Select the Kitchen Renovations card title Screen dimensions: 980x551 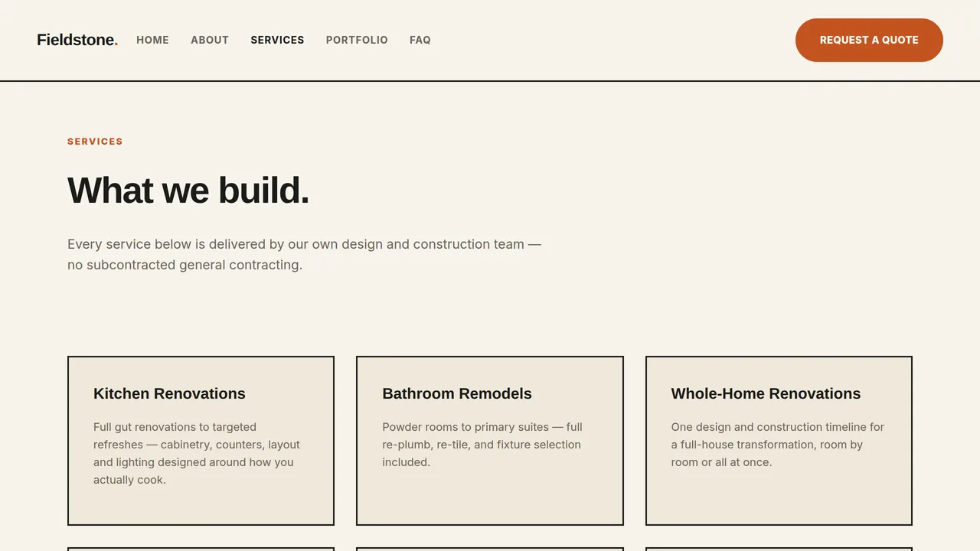pos(169,393)
